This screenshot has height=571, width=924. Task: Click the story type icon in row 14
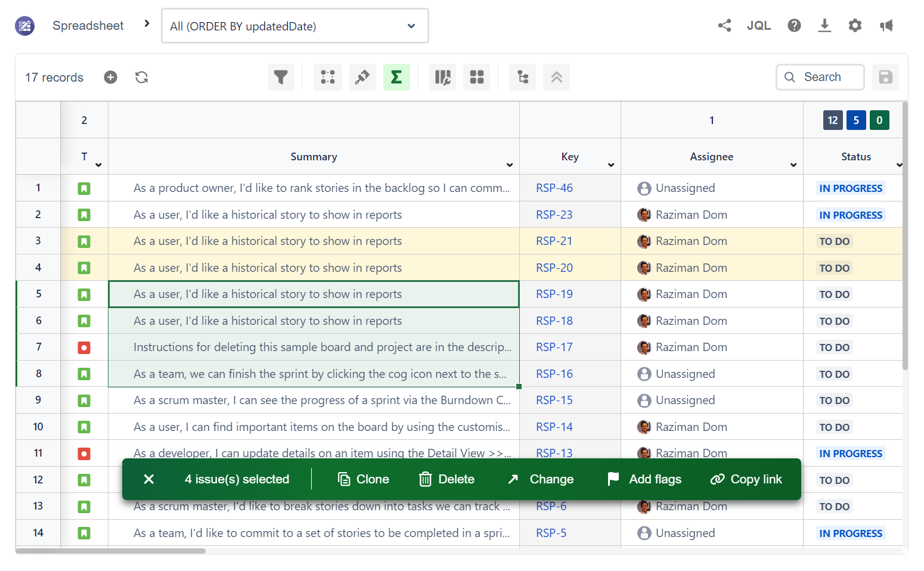click(84, 533)
